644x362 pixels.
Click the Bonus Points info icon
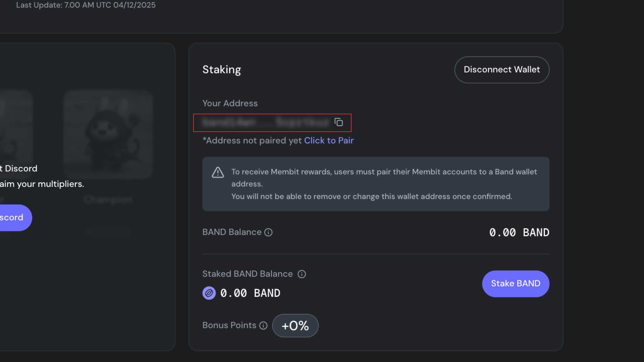[264, 326]
